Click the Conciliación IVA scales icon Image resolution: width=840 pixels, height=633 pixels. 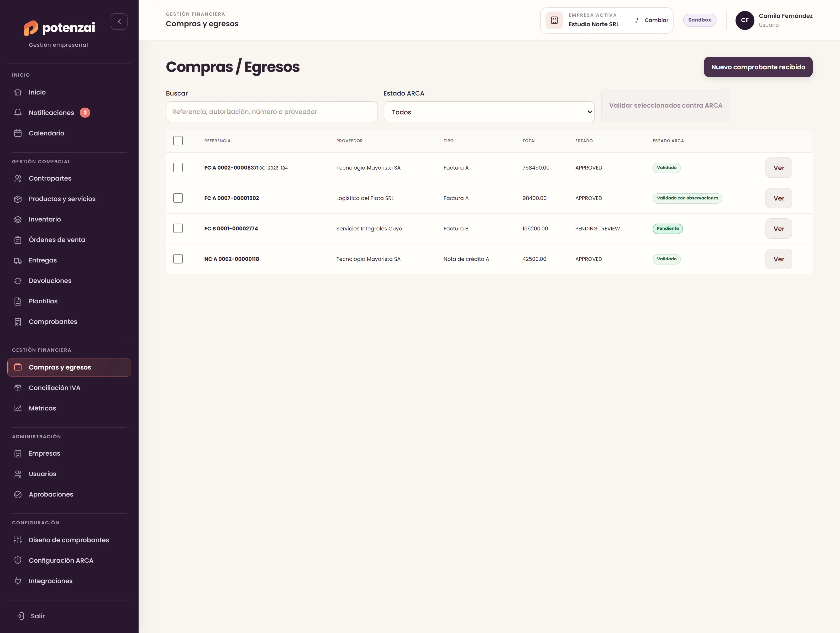pyautogui.click(x=18, y=388)
